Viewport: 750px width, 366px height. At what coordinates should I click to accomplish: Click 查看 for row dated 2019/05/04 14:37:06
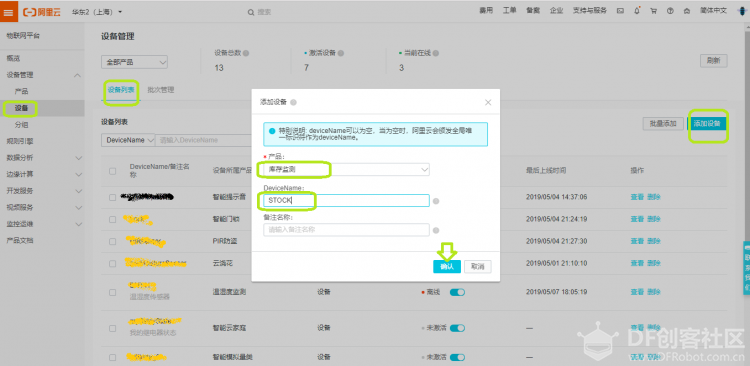tap(637, 197)
